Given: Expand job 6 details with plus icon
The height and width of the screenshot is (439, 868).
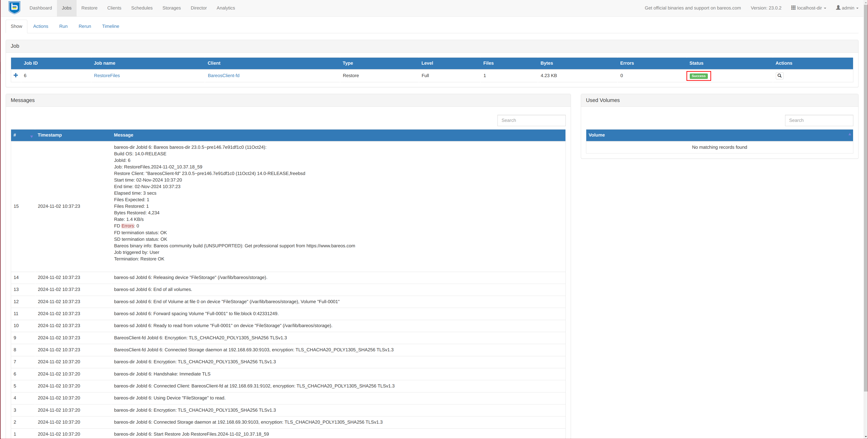Looking at the screenshot, I should click(x=16, y=75).
